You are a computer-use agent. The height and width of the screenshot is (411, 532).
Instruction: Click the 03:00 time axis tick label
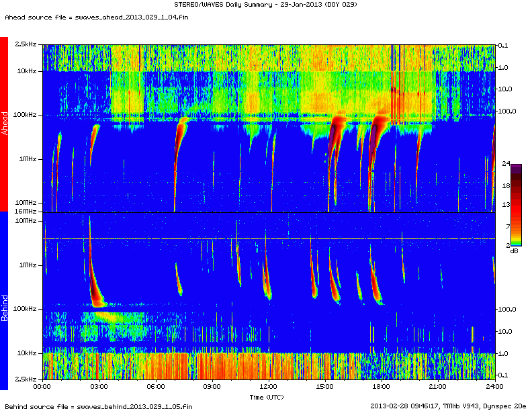coord(99,387)
